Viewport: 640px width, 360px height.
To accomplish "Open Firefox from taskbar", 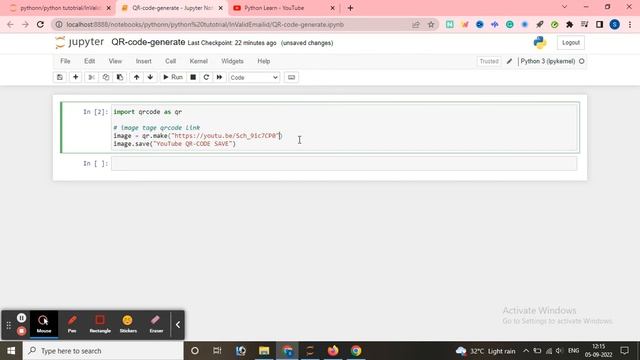I will click(x=333, y=351).
